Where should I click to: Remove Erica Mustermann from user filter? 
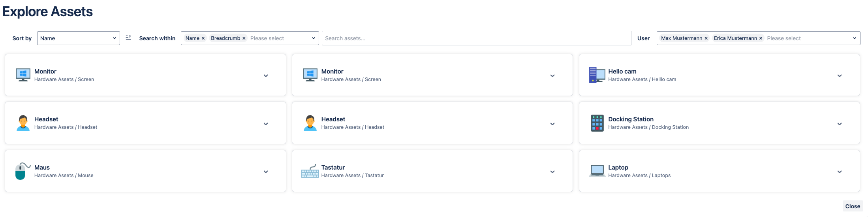(761, 38)
